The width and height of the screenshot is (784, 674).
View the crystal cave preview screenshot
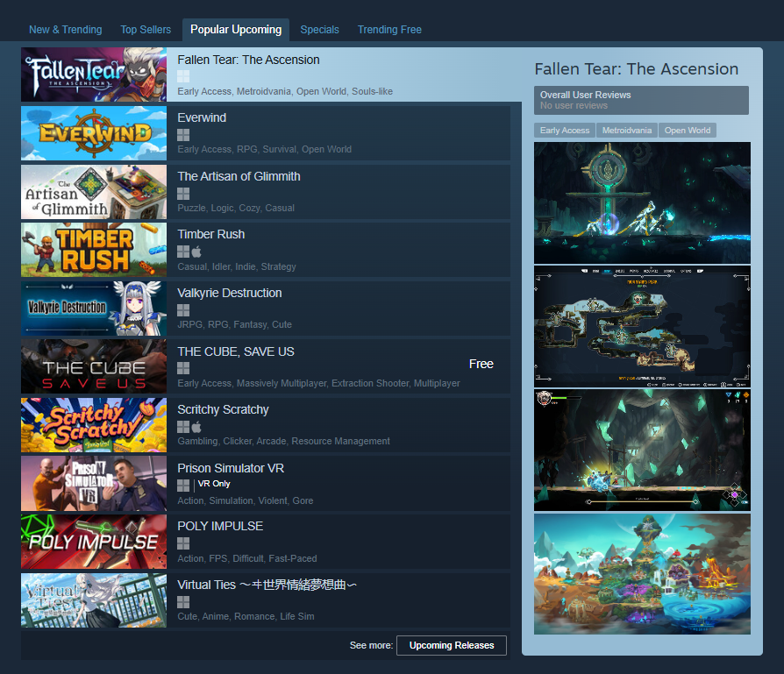click(642, 451)
